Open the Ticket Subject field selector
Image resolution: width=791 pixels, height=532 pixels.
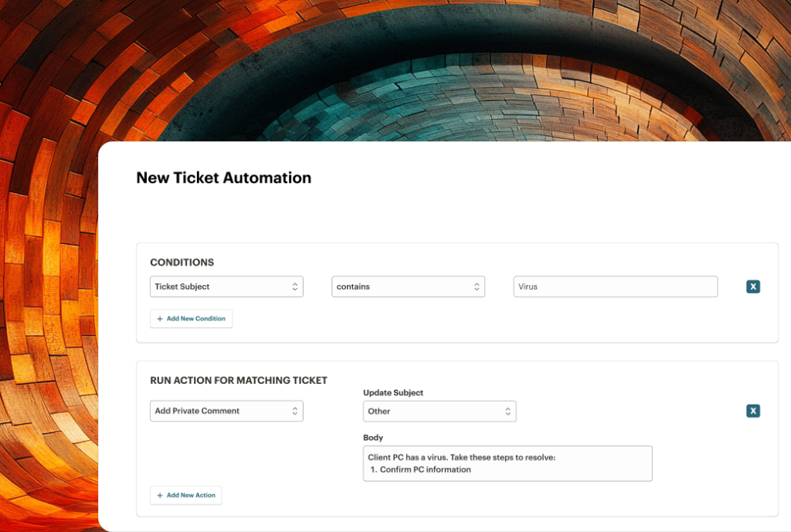(x=226, y=286)
